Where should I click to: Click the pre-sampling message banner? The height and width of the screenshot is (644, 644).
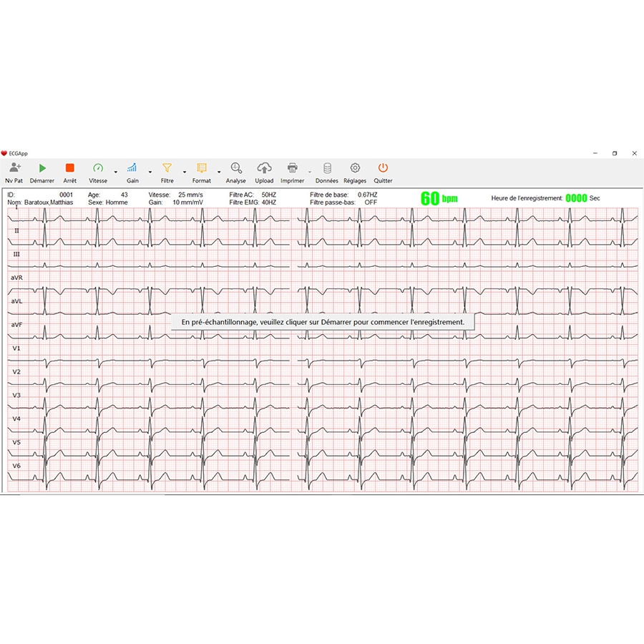pos(323,322)
